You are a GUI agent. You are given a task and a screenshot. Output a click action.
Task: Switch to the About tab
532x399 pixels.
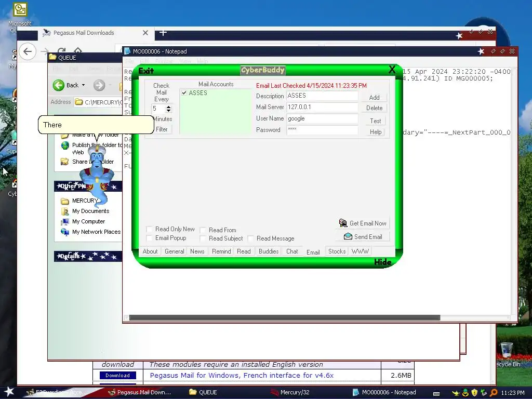click(150, 251)
